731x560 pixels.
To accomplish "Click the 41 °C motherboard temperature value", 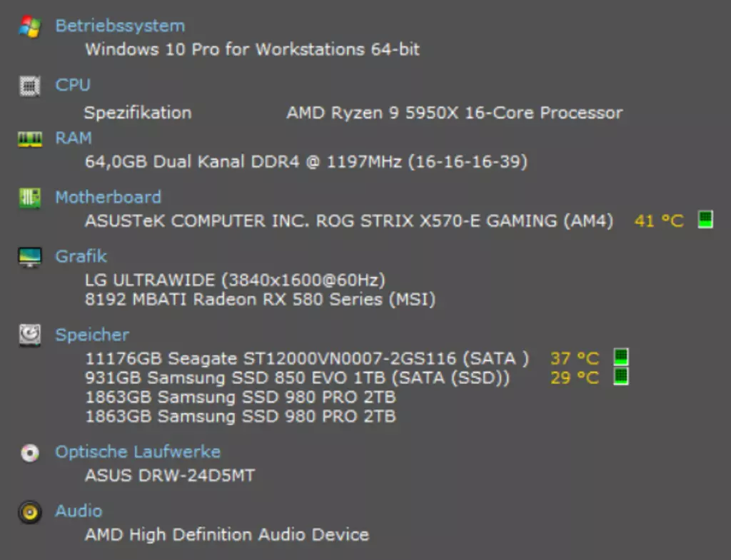I will click(x=659, y=220).
